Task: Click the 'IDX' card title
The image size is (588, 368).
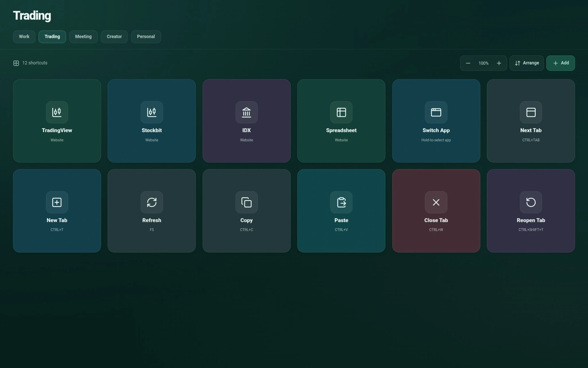Action: click(x=246, y=130)
